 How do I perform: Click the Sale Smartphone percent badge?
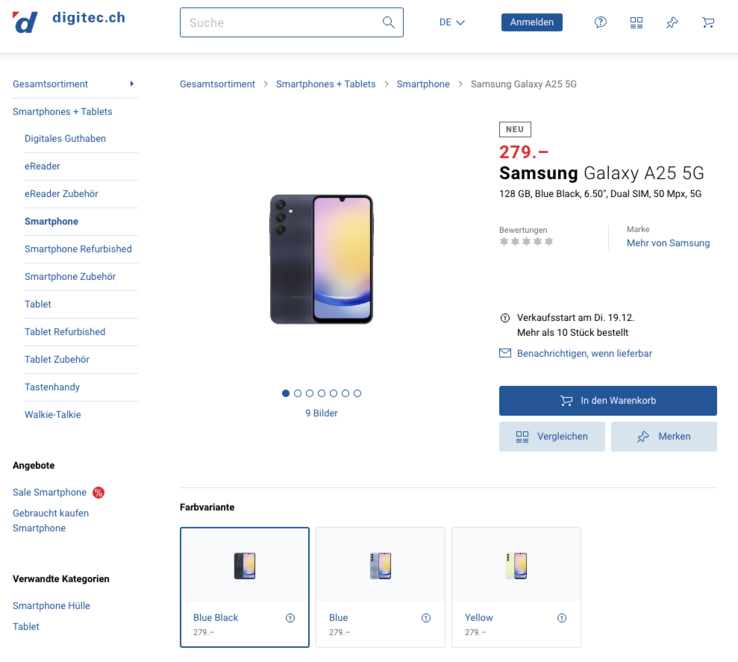[x=99, y=492]
